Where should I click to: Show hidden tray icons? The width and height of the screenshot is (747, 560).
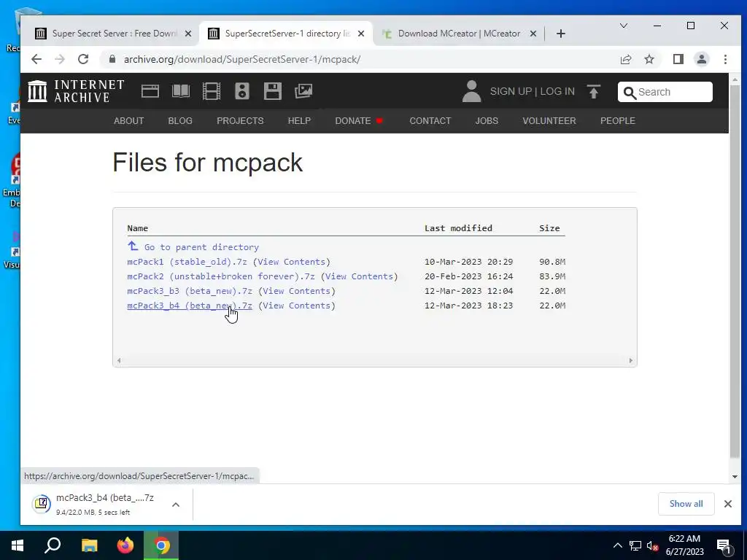(x=617, y=545)
